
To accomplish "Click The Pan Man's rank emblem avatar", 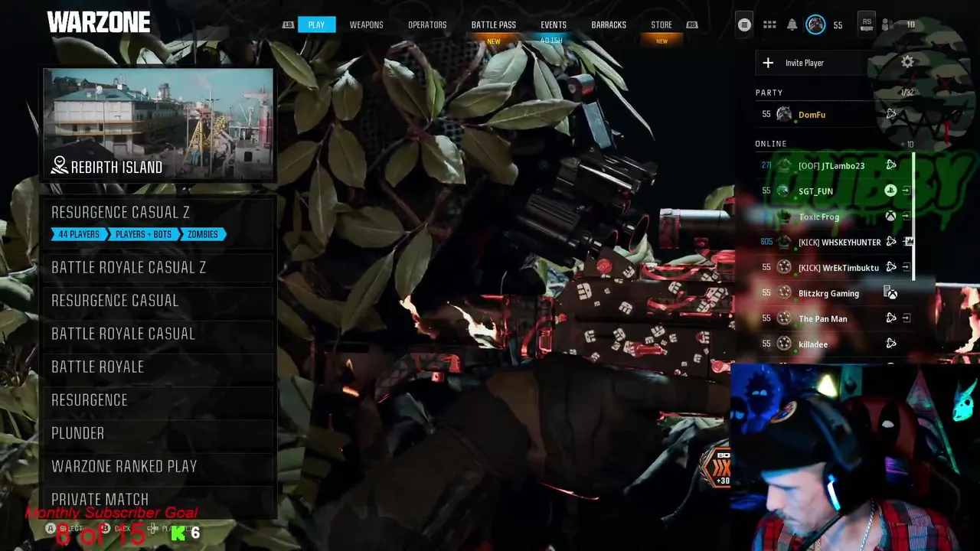I will pos(784,318).
